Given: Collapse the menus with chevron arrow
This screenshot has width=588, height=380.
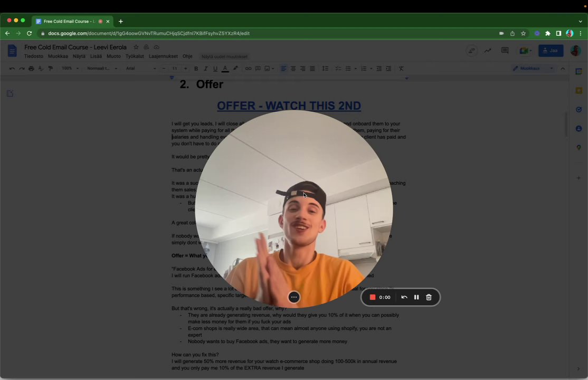Looking at the screenshot, I should click(x=563, y=69).
